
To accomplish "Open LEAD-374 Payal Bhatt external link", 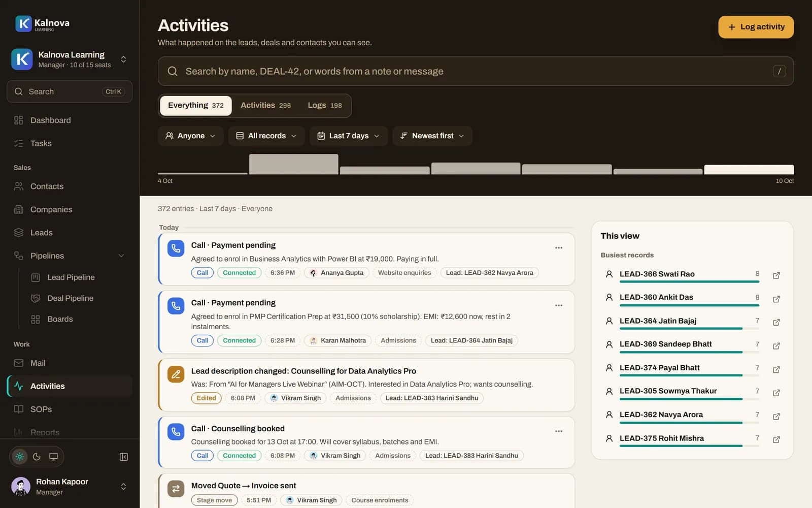I will click(776, 370).
